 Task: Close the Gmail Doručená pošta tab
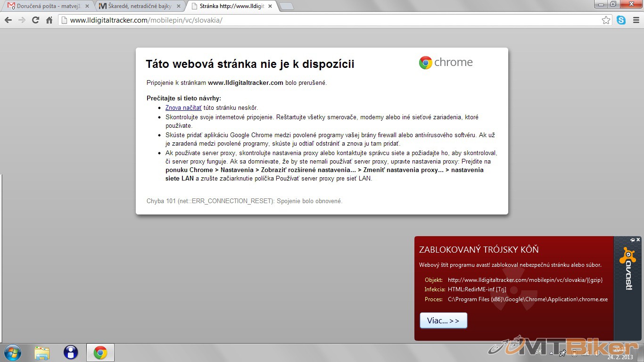pos(87,7)
